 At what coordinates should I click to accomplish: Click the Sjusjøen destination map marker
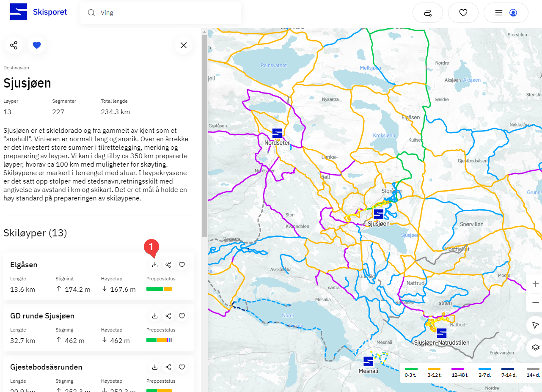coord(379,214)
